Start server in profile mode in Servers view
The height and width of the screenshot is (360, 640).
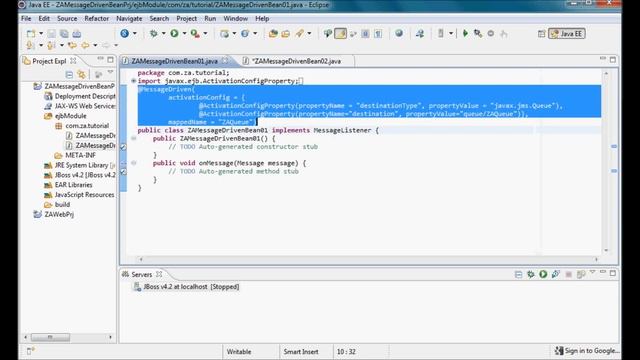click(556, 274)
